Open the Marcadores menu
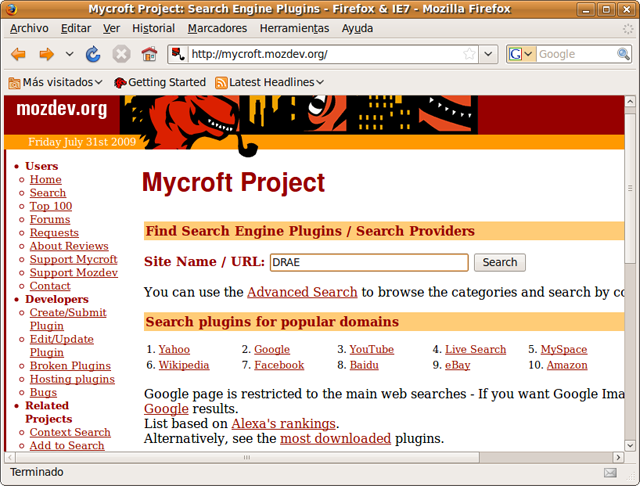The image size is (640, 486). point(217,28)
